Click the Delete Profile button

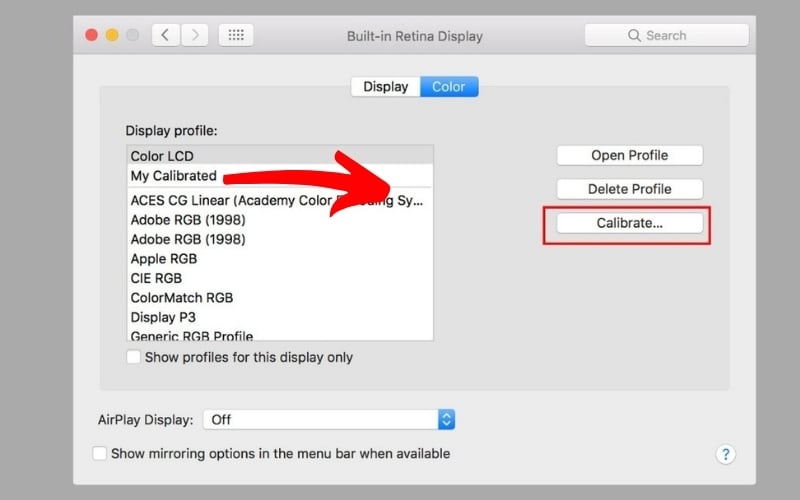click(x=630, y=189)
